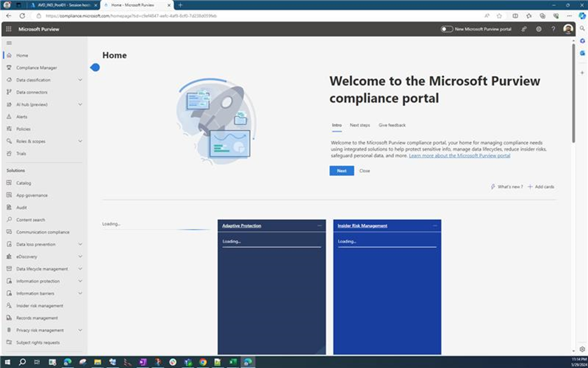Click What's new? link

[x=506, y=187]
